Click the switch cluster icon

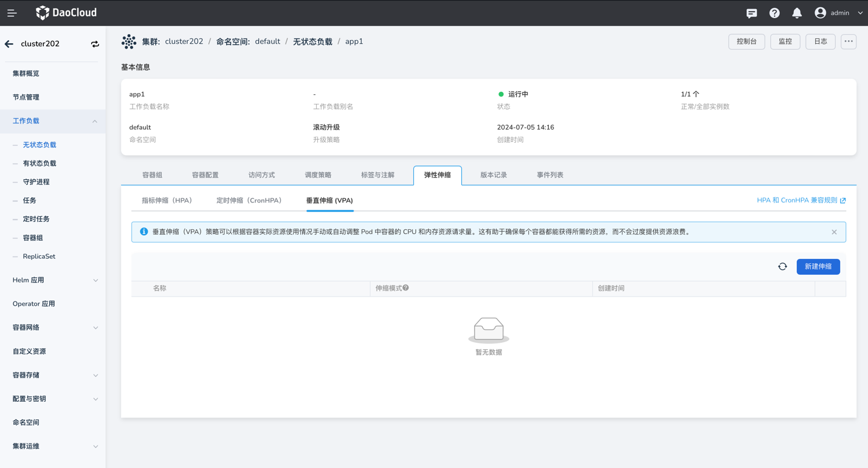[95, 44]
